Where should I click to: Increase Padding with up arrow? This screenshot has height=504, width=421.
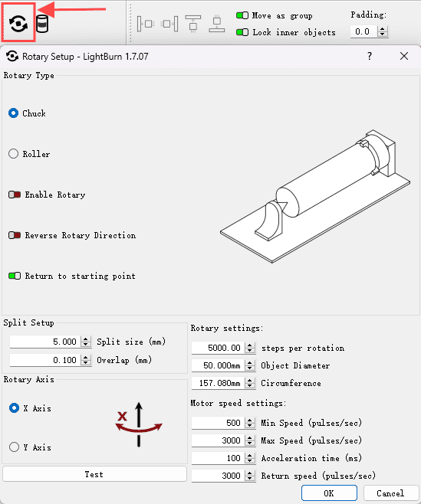click(383, 29)
